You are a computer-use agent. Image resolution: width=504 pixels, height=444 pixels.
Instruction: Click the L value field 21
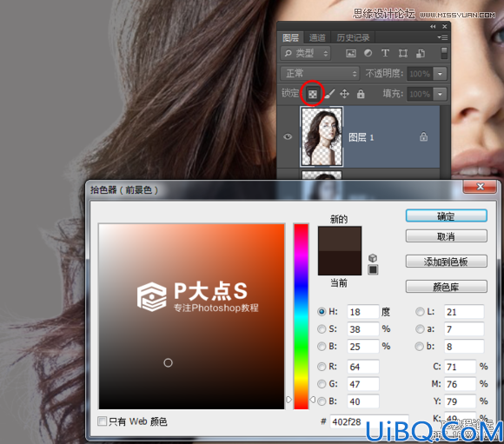464,312
